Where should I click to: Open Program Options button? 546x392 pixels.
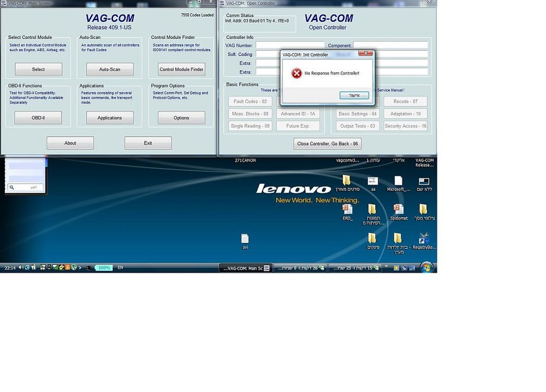[x=181, y=118]
